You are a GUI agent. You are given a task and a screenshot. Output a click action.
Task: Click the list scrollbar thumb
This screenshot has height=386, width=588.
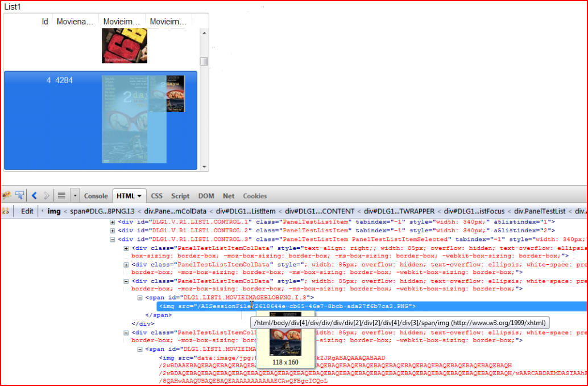204,61
